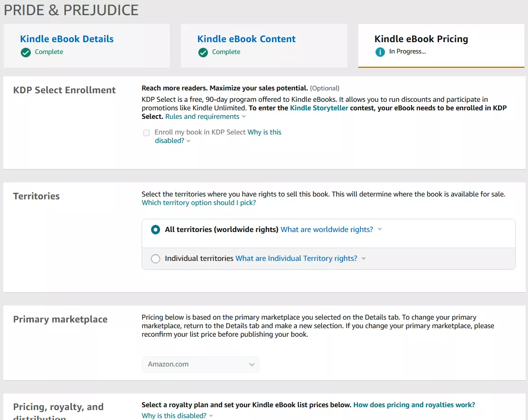Click the blue In Progress info icon

tap(380, 52)
